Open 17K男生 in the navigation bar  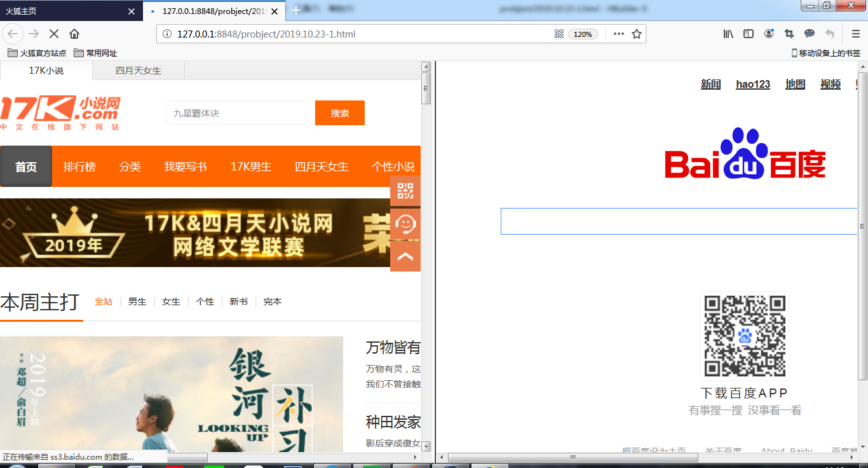(251, 167)
